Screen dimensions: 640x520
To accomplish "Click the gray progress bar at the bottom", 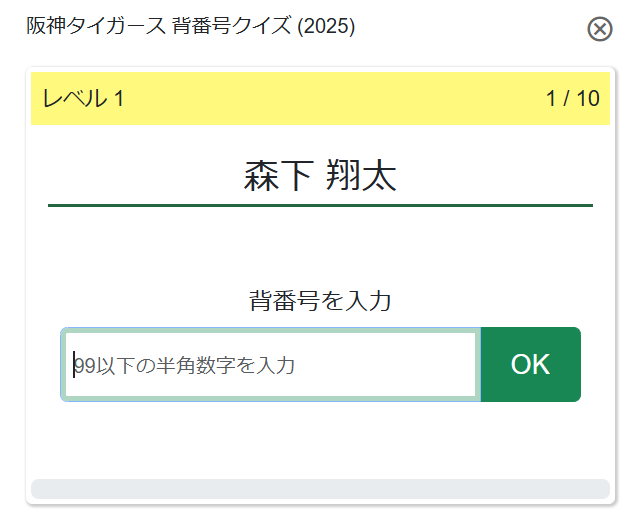I will pyautogui.click(x=320, y=488).
